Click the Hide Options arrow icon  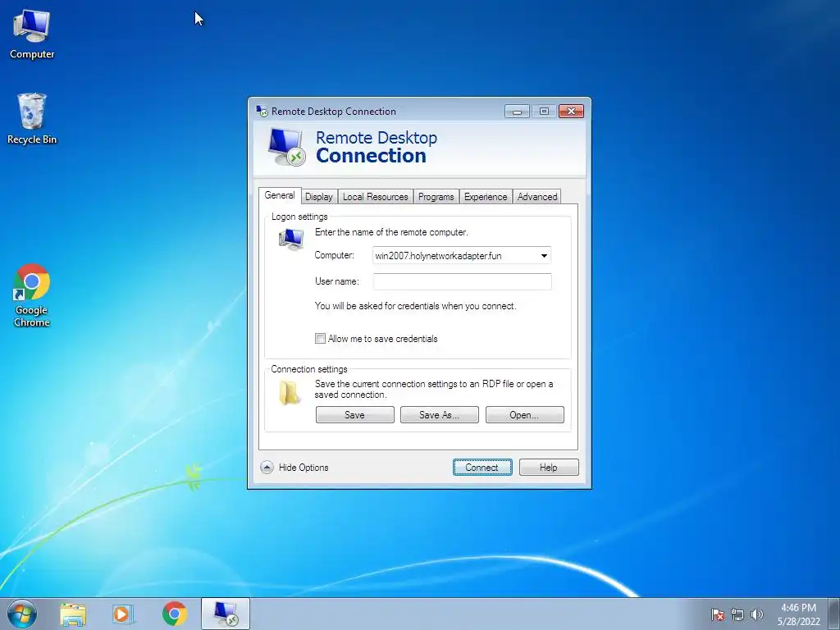coord(267,467)
